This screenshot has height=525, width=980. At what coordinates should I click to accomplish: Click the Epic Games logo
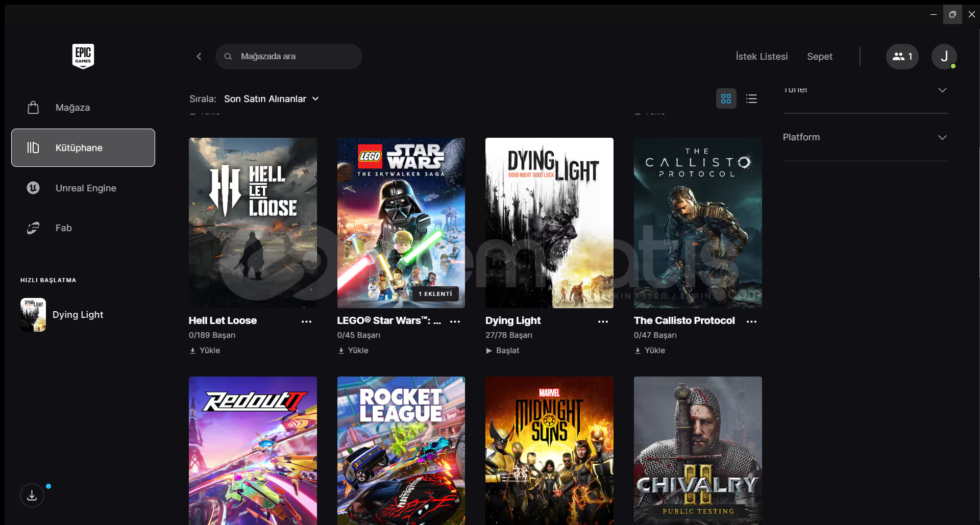coord(83,56)
